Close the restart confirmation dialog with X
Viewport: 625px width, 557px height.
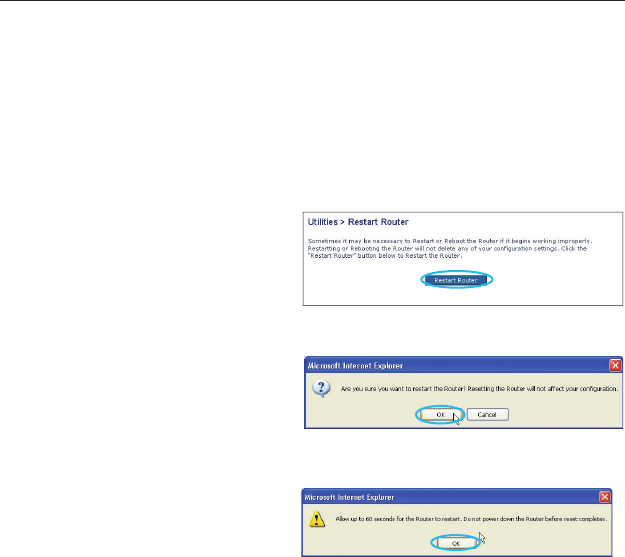[615, 365]
